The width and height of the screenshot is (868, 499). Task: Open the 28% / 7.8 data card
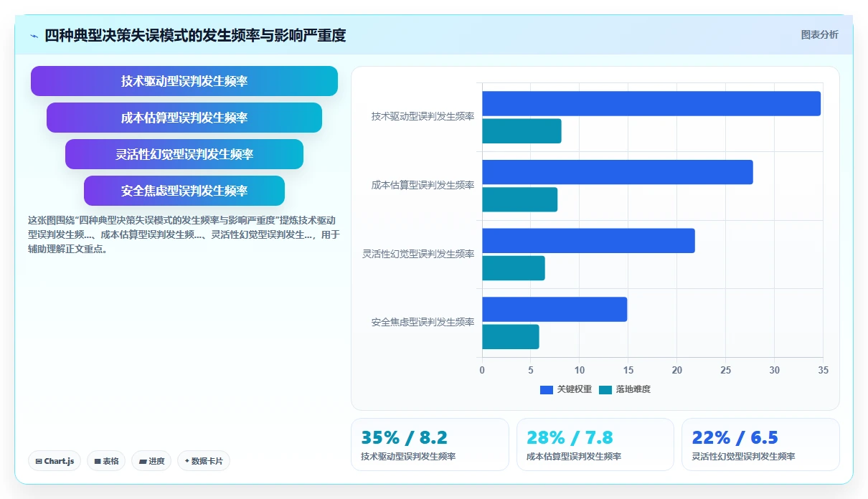[595, 445]
